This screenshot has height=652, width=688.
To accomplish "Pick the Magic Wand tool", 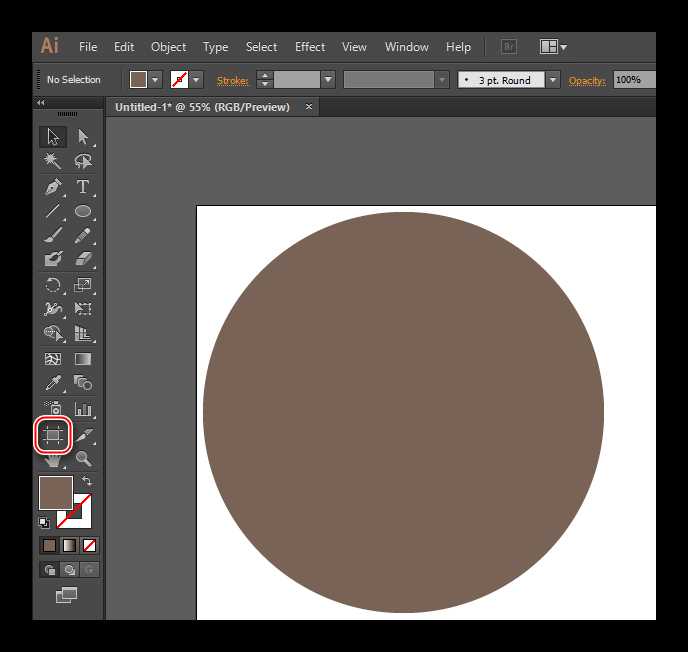I will click(52, 161).
